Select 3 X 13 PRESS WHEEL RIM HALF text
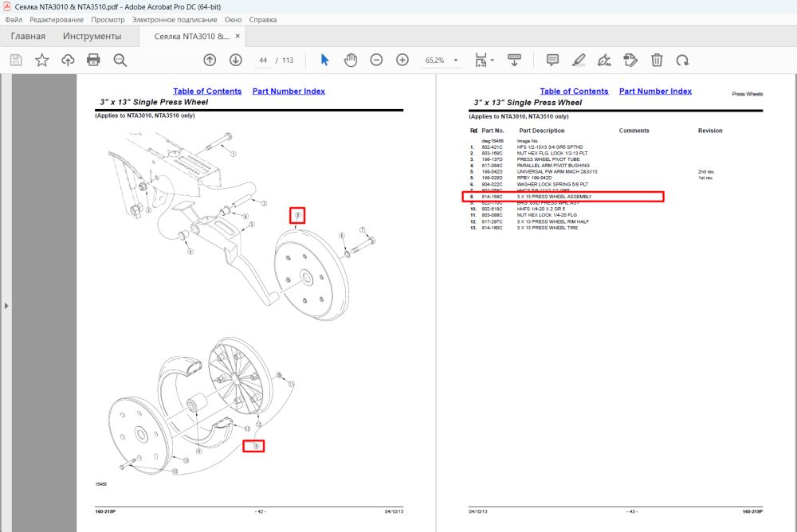This screenshot has width=797, height=532. pos(553,221)
